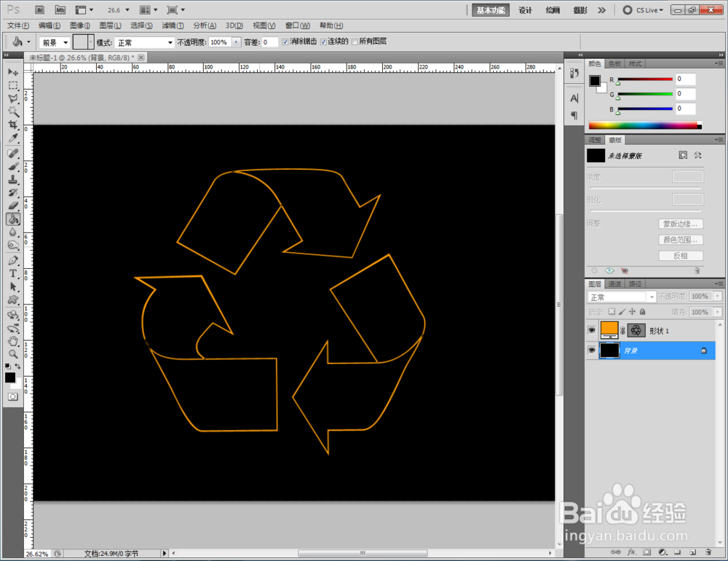Click the layer style fx button
Viewport: 728px width, 561px height.
point(631,552)
